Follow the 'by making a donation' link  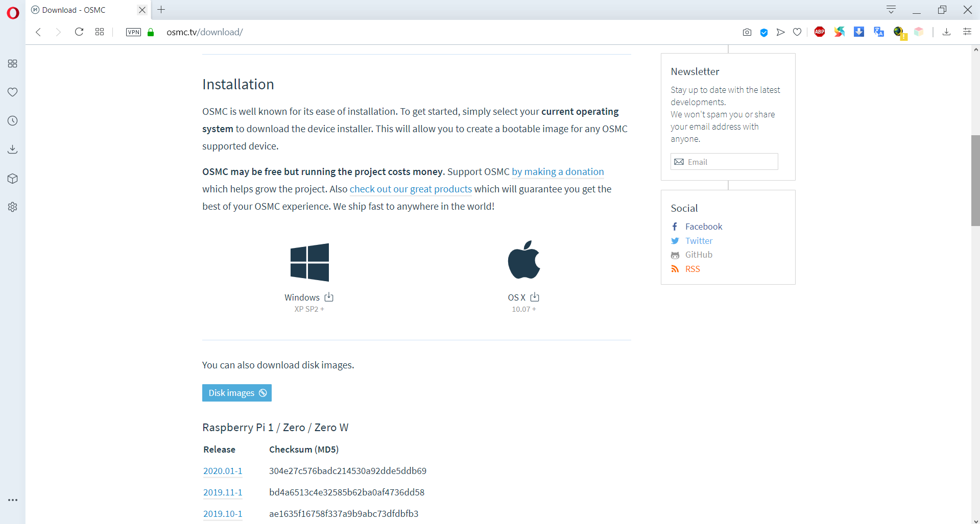pyautogui.click(x=558, y=172)
